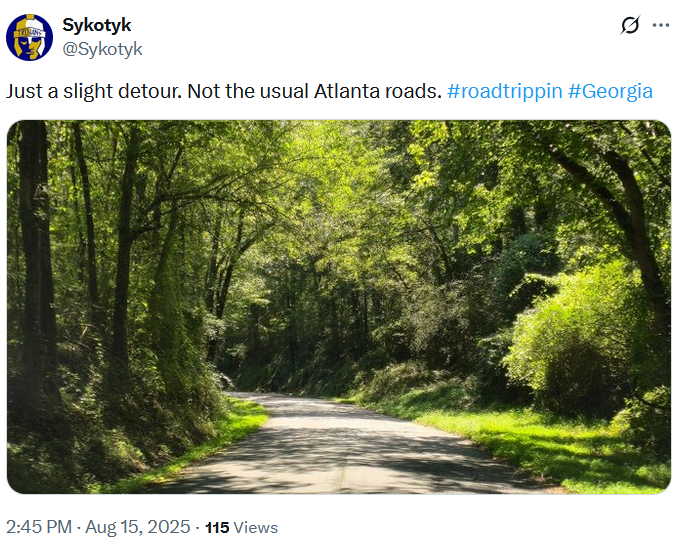Click Sykotyk's profile avatar

click(x=29, y=37)
